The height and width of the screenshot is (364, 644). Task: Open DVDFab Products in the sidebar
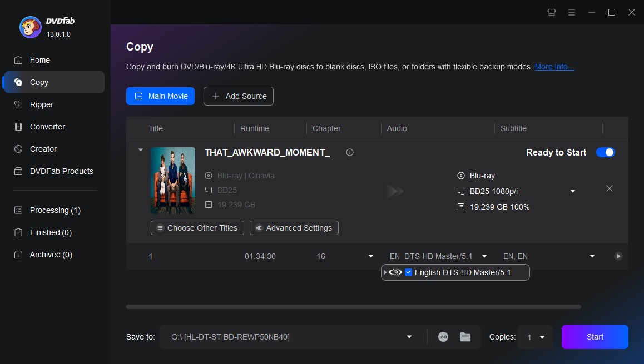[61, 171]
